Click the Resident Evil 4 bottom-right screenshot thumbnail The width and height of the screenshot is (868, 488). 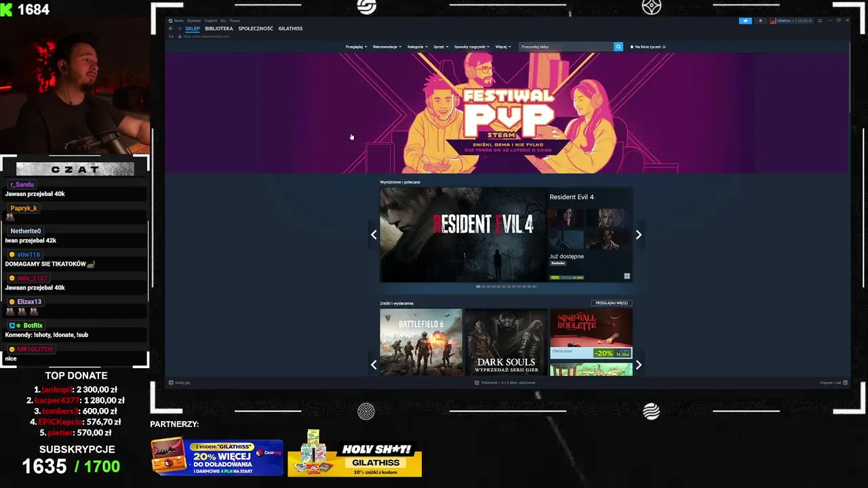pyautogui.click(x=608, y=240)
